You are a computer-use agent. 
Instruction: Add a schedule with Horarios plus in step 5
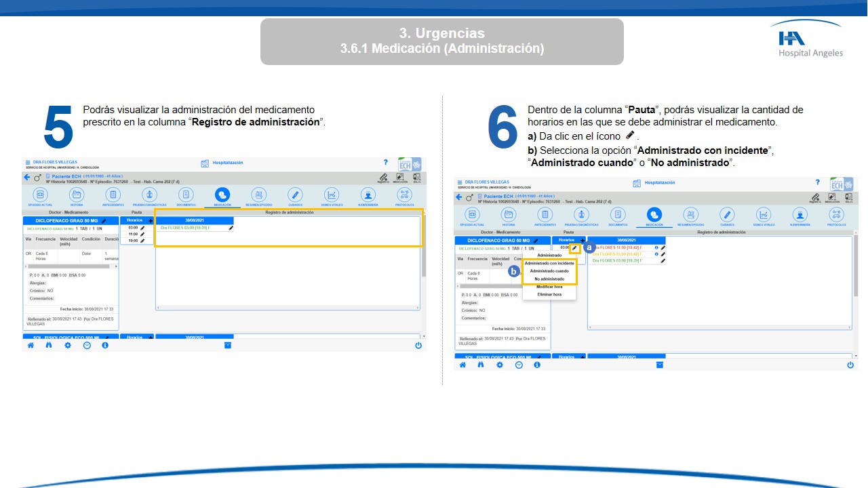coord(150,221)
